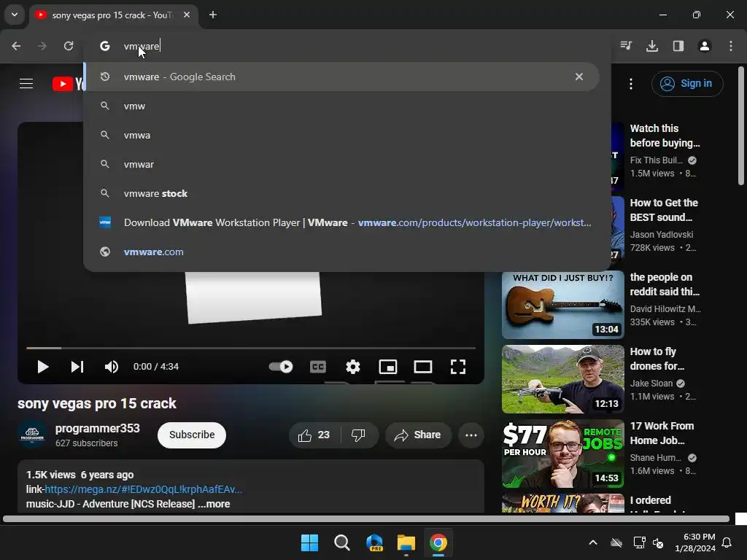The height and width of the screenshot is (560, 747).
Task: Open Windows taskbar search
Action: coord(341,542)
